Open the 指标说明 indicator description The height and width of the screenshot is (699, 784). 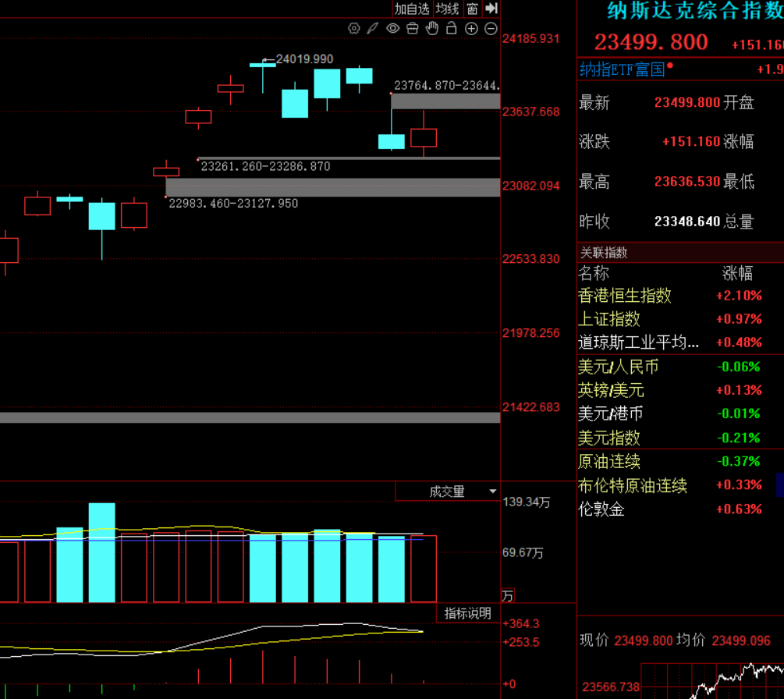pos(467,613)
